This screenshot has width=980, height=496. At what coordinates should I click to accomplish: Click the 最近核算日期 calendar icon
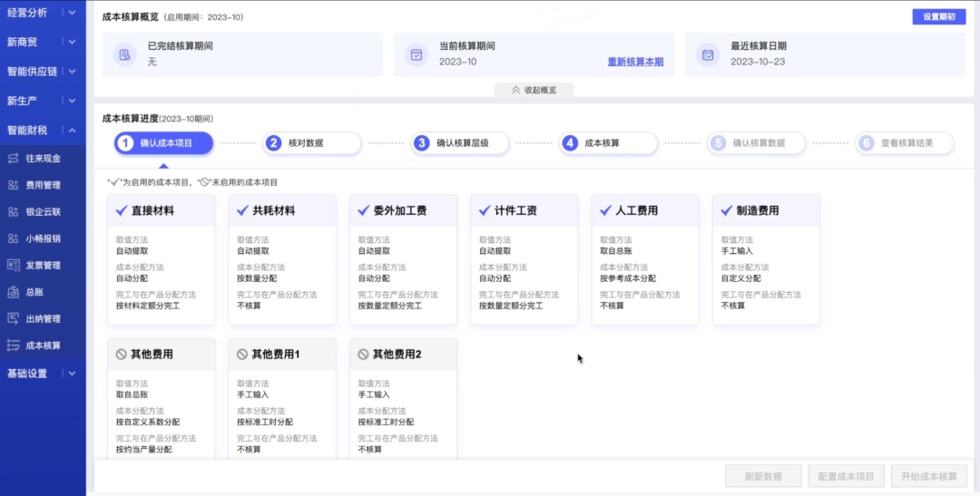click(x=708, y=54)
